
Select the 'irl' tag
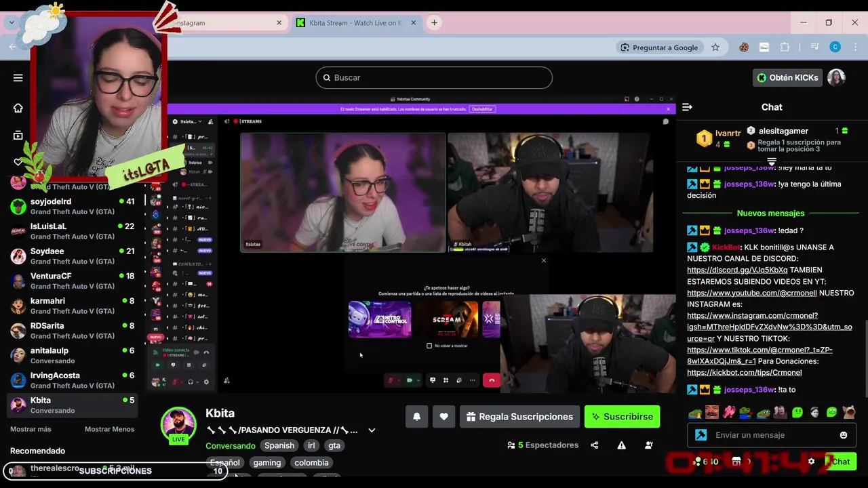pyautogui.click(x=311, y=446)
